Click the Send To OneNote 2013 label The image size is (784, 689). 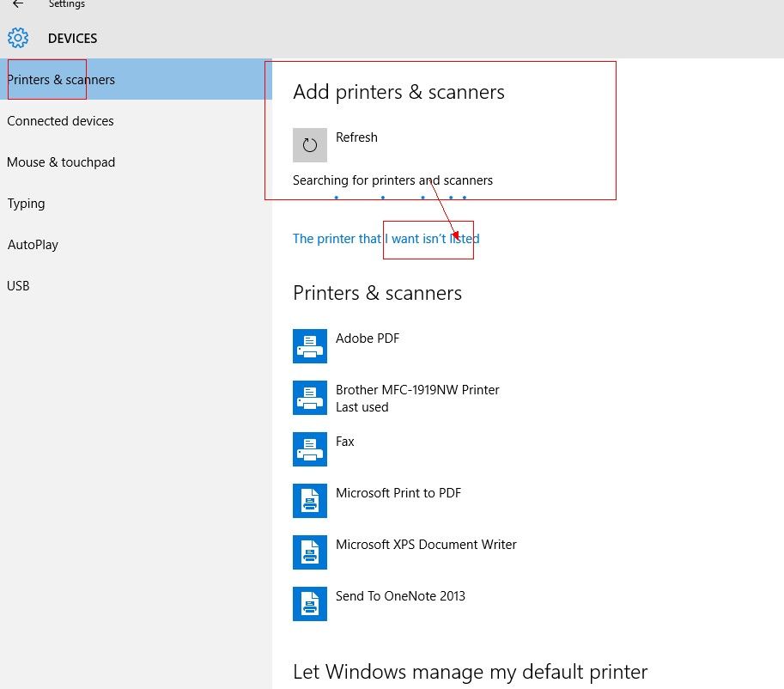(400, 596)
